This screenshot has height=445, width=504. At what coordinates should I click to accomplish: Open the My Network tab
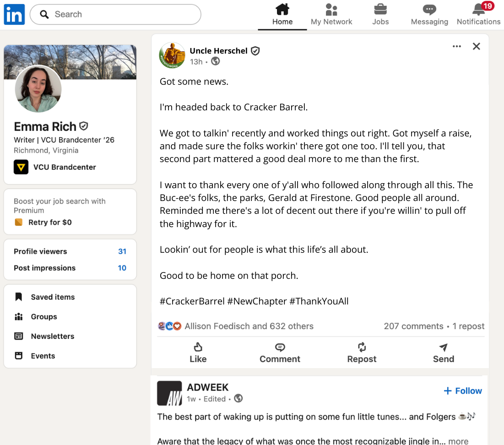[x=331, y=15]
